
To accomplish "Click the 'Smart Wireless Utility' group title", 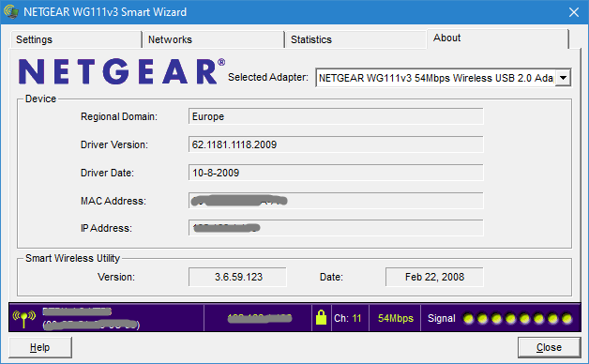I will point(72,258).
